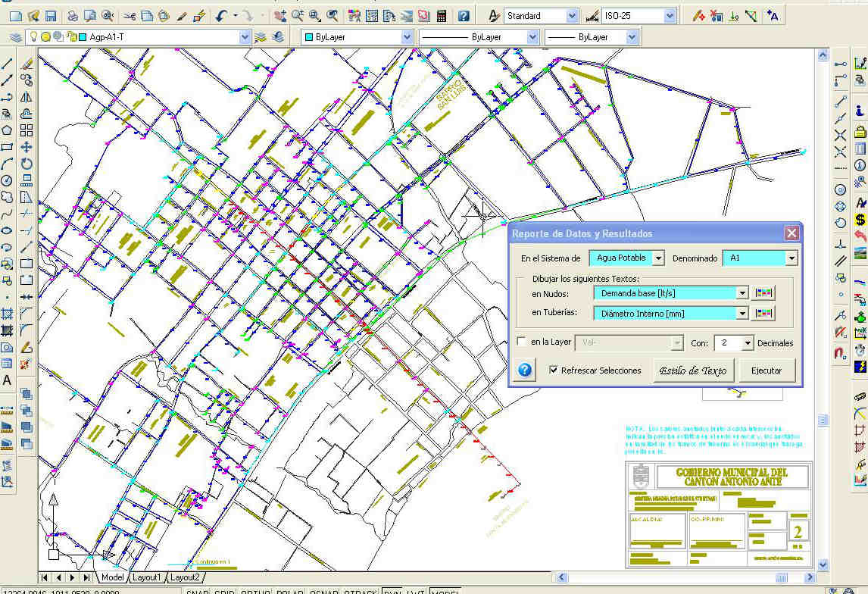Select the Multiline Text 'A' tool
The width and height of the screenshot is (868, 594).
(x=8, y=380)
